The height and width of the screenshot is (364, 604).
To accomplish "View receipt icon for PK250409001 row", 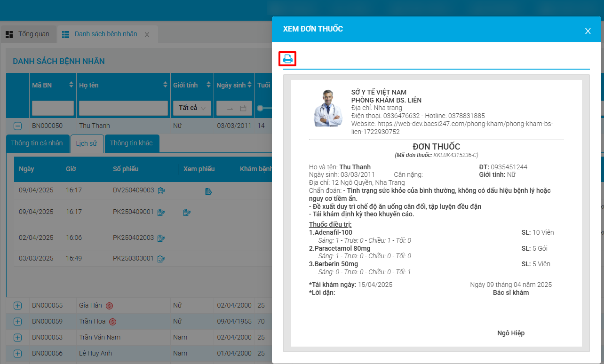I will coord(187,213).
